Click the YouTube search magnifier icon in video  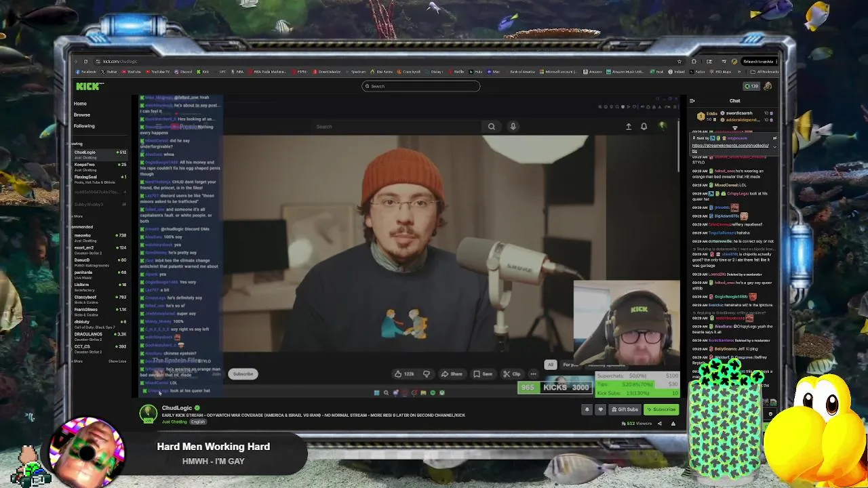[492, 126]
